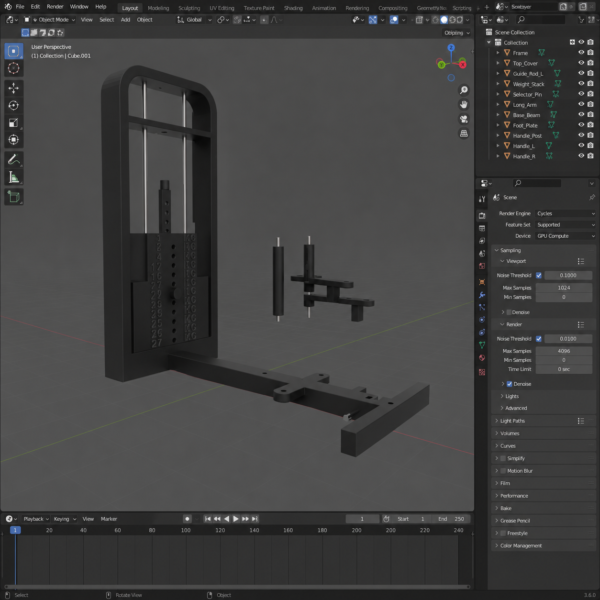Open the Material properties tab icon
The height and width of the screenshot is (600, 600).
(x=482, y=358)
